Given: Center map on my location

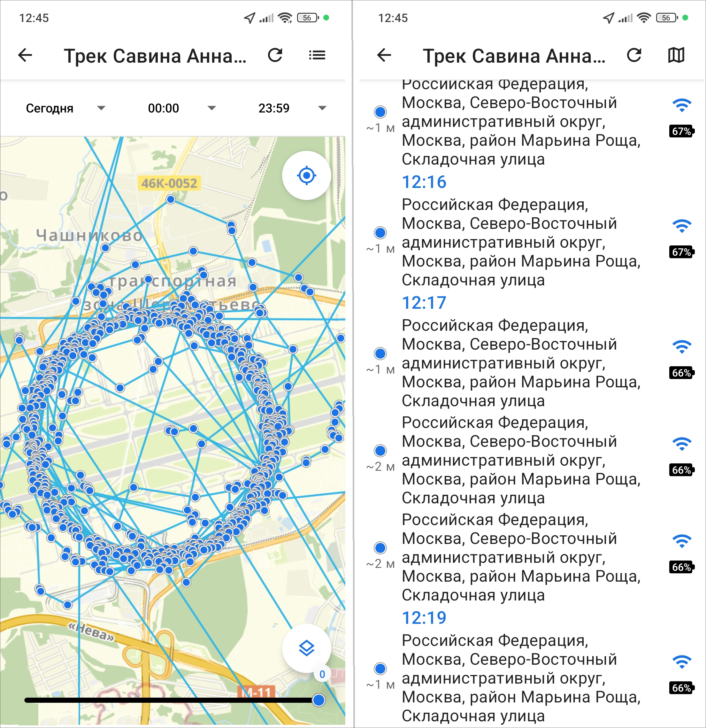Looking at the screenshot, I should click(306, 175).
